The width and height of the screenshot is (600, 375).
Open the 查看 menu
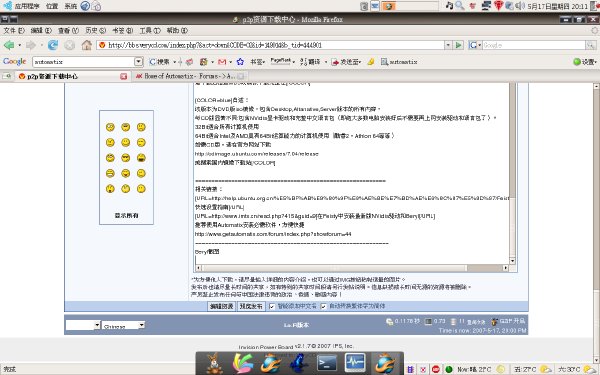[68, 30]
